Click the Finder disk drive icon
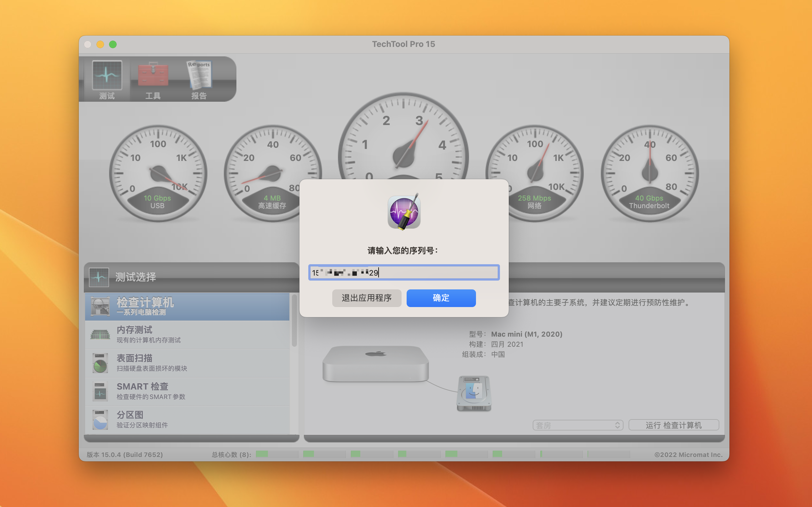Screen dimensions: 812x507 [474, 393]
